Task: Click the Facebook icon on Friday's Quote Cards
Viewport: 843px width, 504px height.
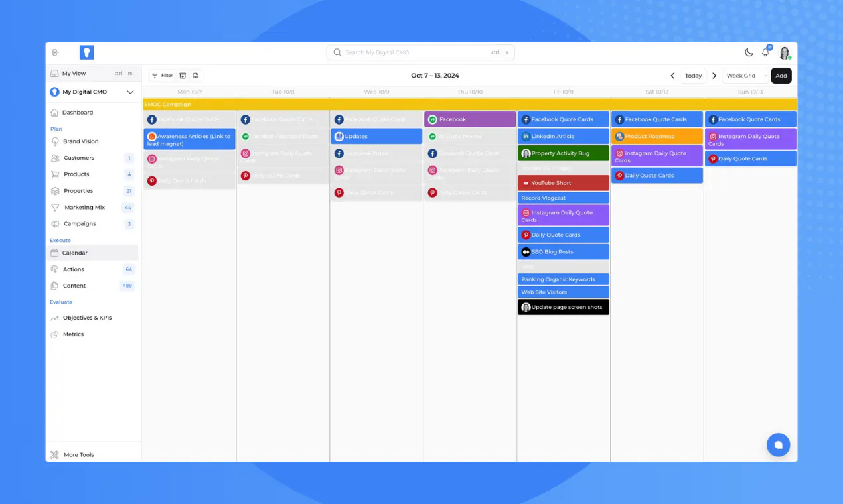Action: [x=526, y=120]
